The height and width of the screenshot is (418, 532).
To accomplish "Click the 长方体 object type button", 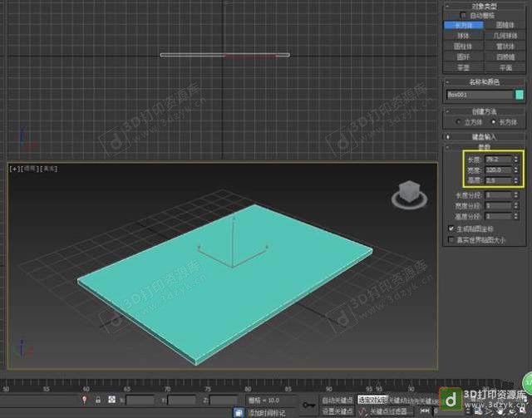I will click(464, 25).
